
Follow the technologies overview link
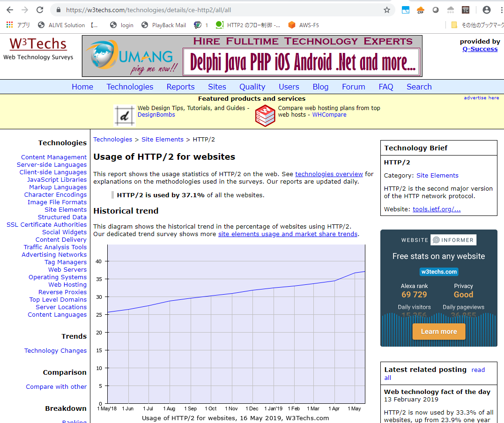(329, 174)
